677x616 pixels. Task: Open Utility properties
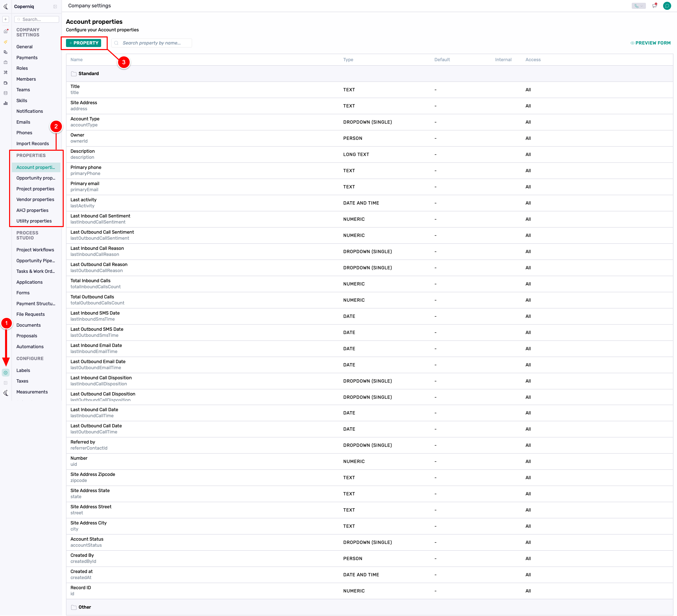34,221
